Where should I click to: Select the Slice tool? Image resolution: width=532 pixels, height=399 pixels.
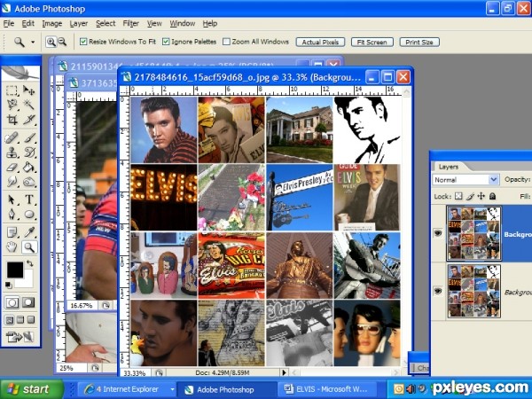(x=29, y=119)
